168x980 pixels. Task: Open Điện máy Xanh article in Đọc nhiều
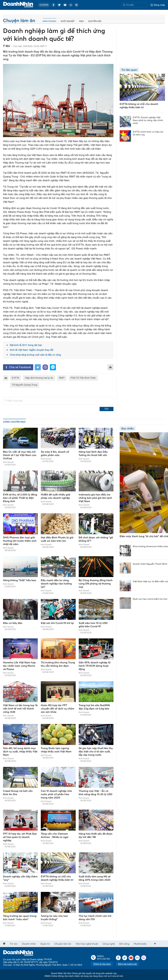click(x=144, y=536)
